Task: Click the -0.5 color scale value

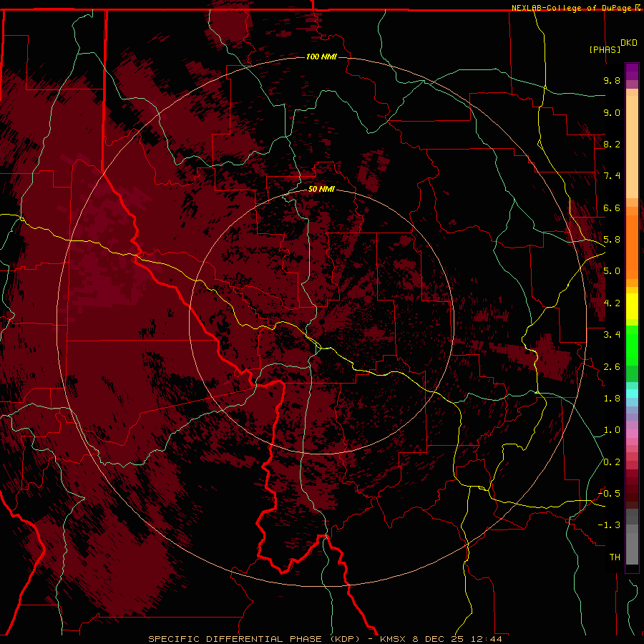Action: tap(609, 493)
